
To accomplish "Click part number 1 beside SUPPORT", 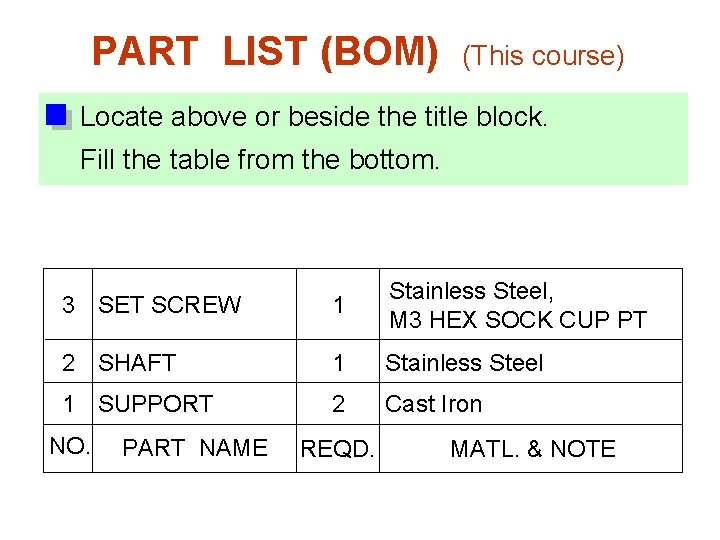I will click(x=69, y=404).
